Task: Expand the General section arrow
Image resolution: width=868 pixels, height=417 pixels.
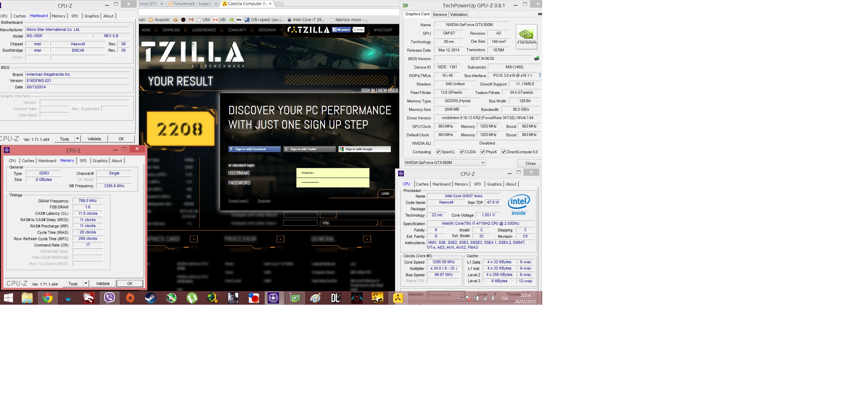Action: coord(367,239)
